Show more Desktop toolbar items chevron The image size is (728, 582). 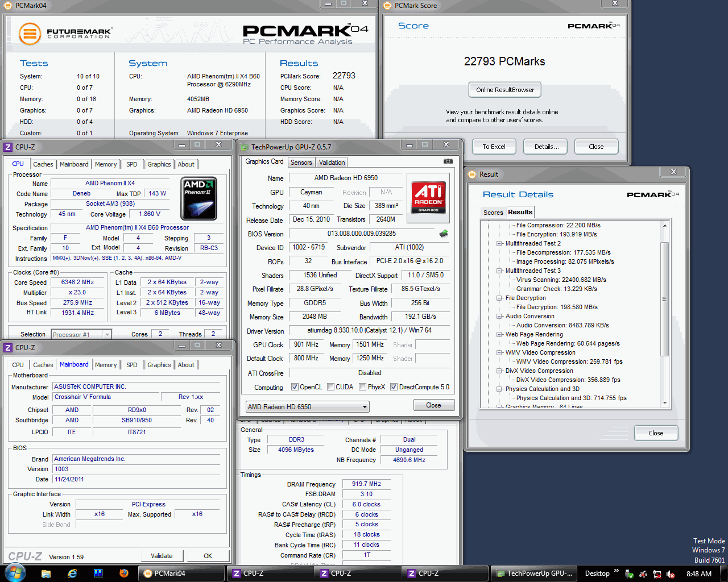pyautogui.click(x=616, y=571)
